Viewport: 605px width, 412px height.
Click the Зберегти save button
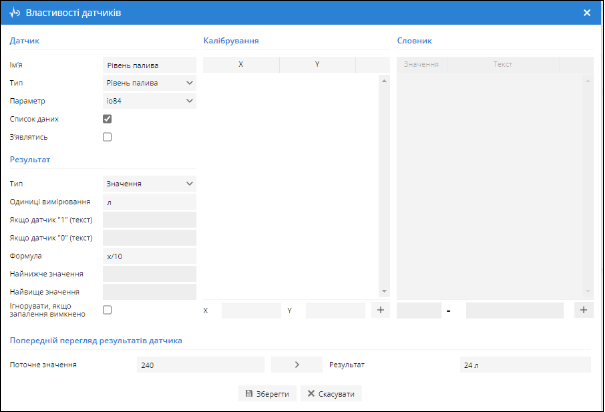click(267, 394)
